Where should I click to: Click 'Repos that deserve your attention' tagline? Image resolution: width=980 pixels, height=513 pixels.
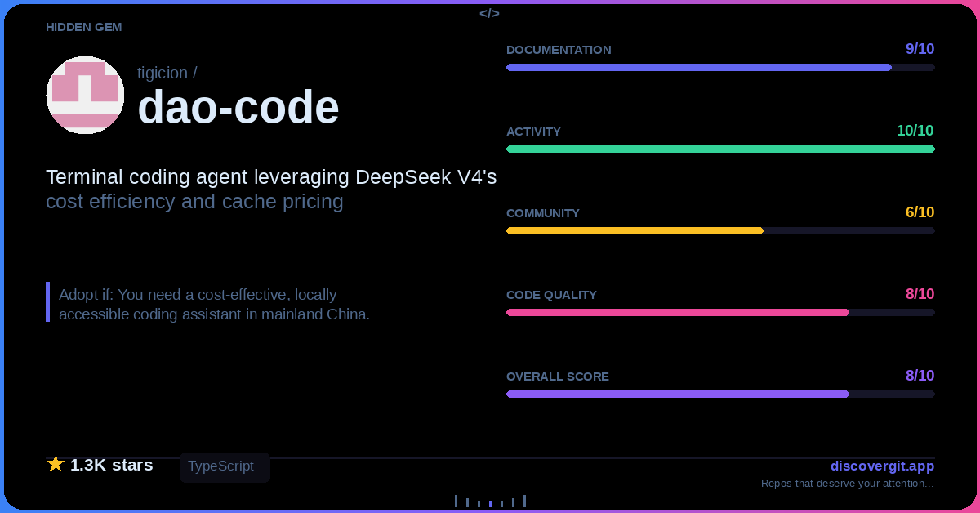click(x=848, y=484)
